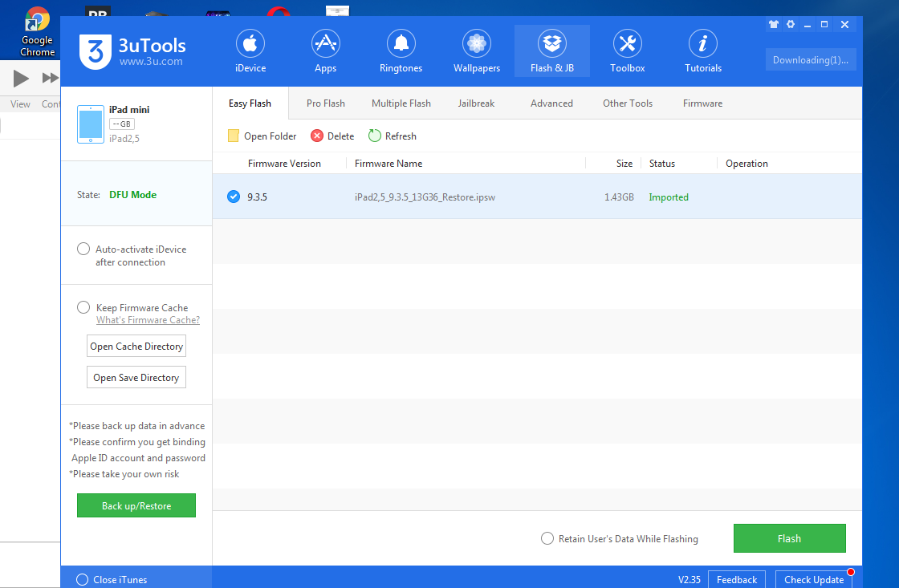
Task: Click the play button in background window
Action: coord(21,78)
